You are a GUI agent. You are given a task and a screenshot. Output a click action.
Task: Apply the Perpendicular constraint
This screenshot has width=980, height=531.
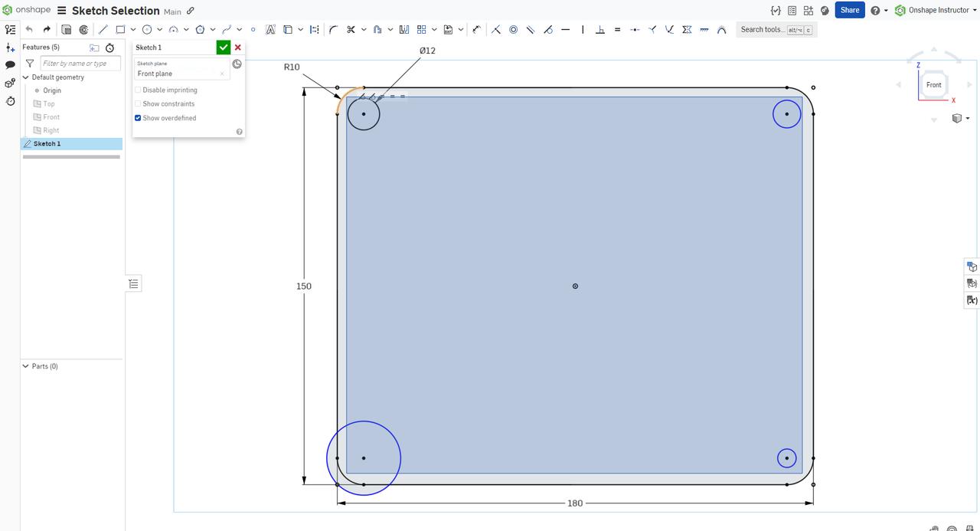pos(600,29)
